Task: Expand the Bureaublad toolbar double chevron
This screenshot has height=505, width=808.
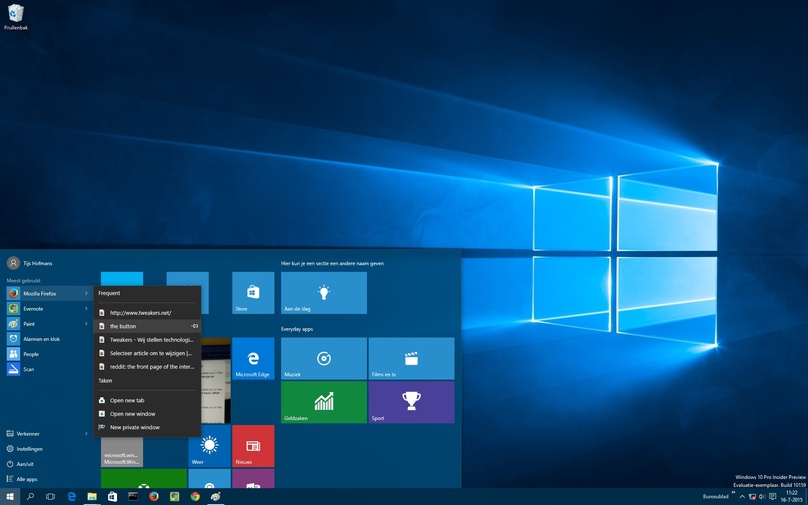Action: [733, 493]
